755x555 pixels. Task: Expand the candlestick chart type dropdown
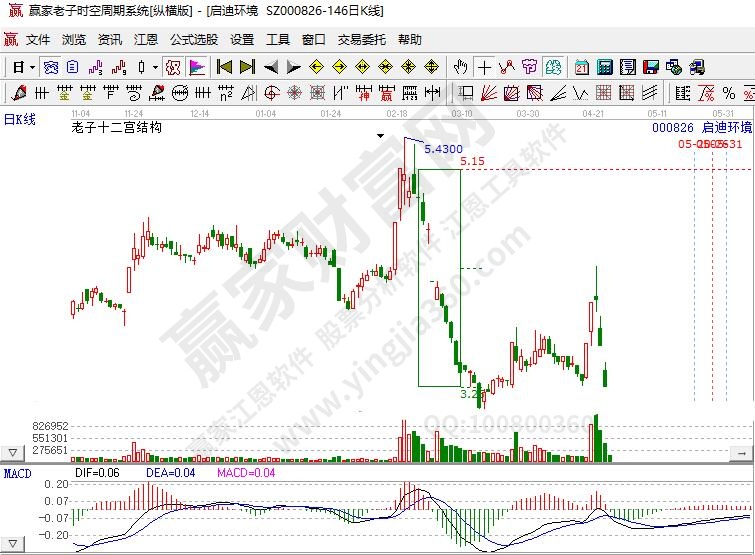coord(154,67)
